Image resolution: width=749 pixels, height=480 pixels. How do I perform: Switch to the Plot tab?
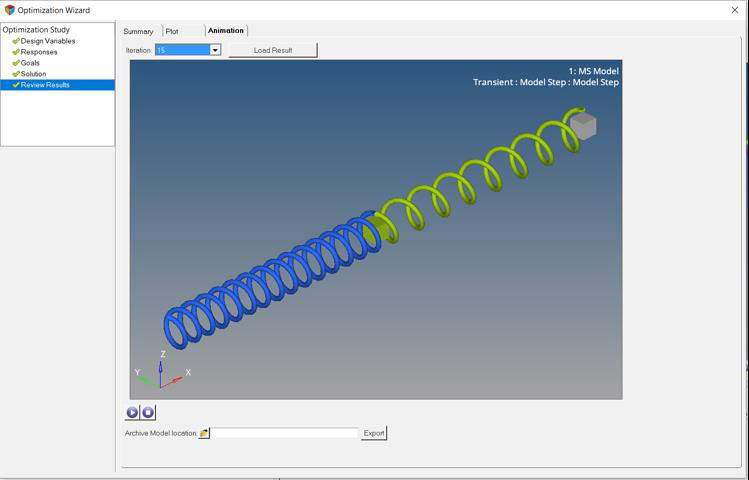pyautogui.click(x=172, y=31)
